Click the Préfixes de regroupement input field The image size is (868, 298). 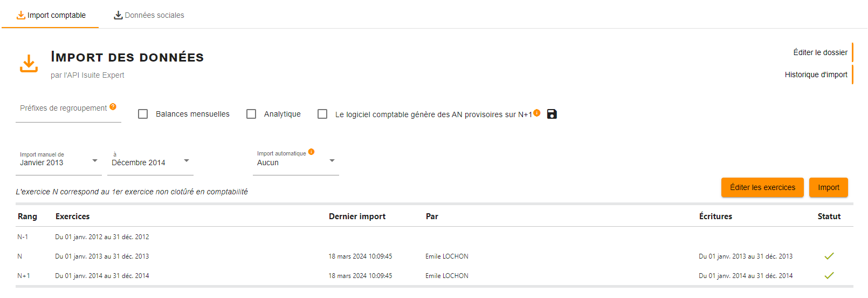click(68, 111)
